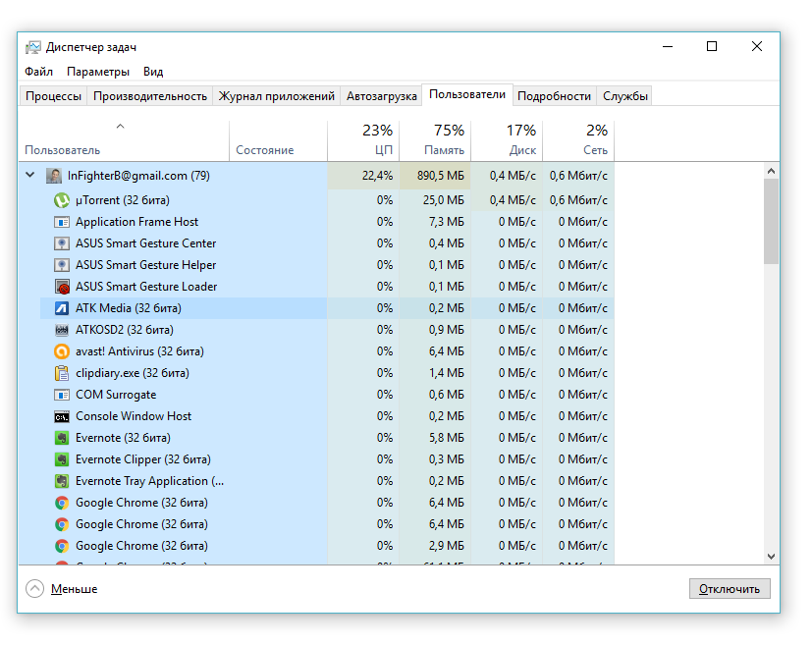The image size is (812, 645).
Task: Switch to the Процессы tab
Action: tap(53, 96)
